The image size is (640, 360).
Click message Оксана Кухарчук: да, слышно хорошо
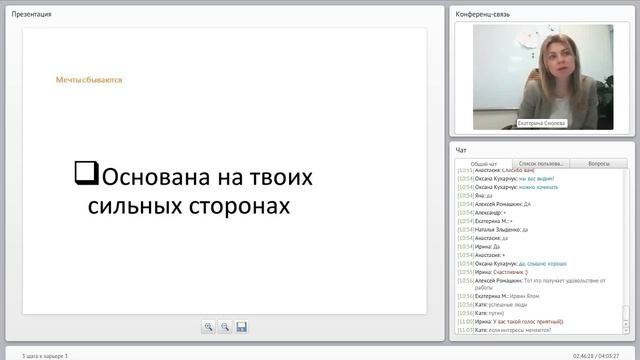512,264
